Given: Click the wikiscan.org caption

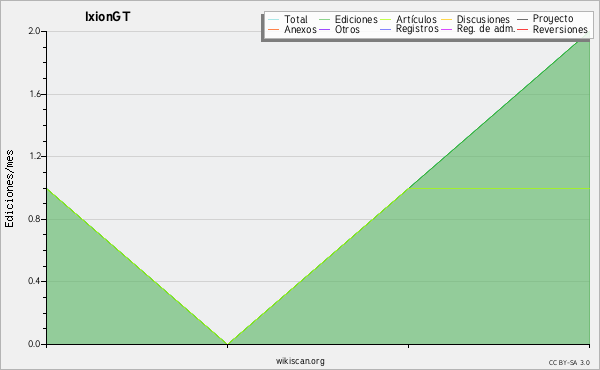Looking at the screenshot, I should (x=300, y=361).
